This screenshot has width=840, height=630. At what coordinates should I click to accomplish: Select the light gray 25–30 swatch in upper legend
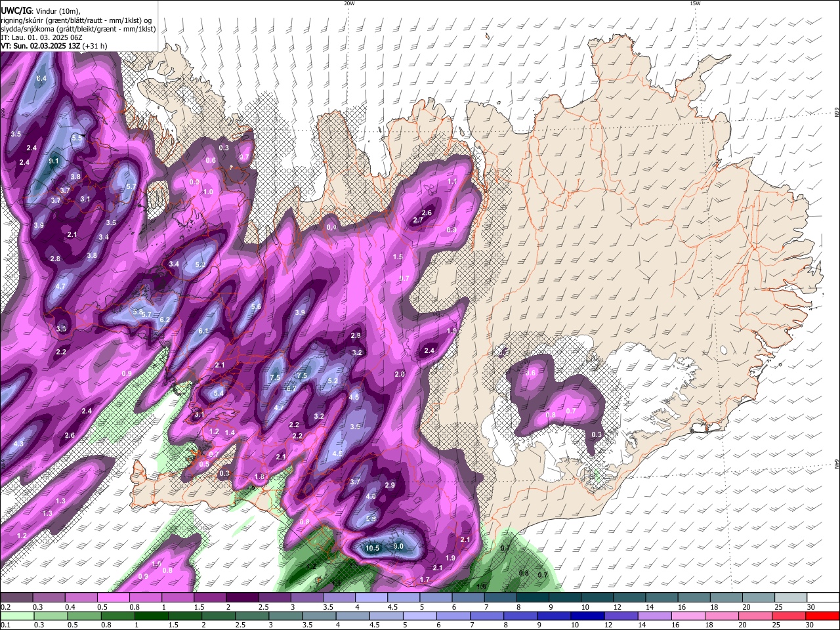pos(790,597)
